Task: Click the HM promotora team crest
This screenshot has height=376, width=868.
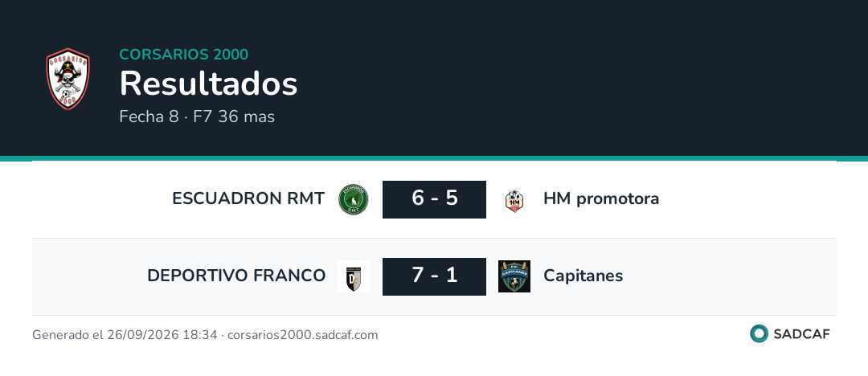Action: tap(514, 201)
